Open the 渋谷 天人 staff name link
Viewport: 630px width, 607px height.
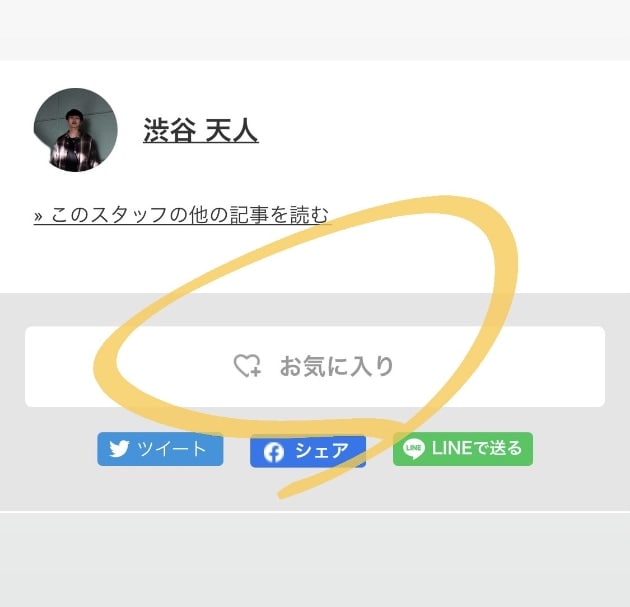coord(200,130)
